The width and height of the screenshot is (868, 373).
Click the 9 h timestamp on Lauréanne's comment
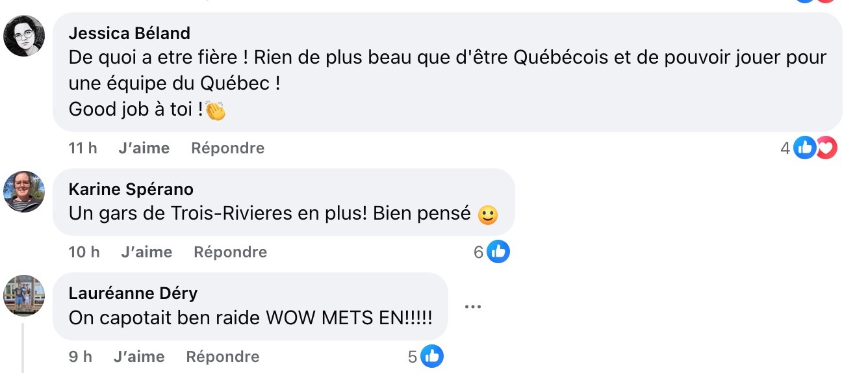80,357
